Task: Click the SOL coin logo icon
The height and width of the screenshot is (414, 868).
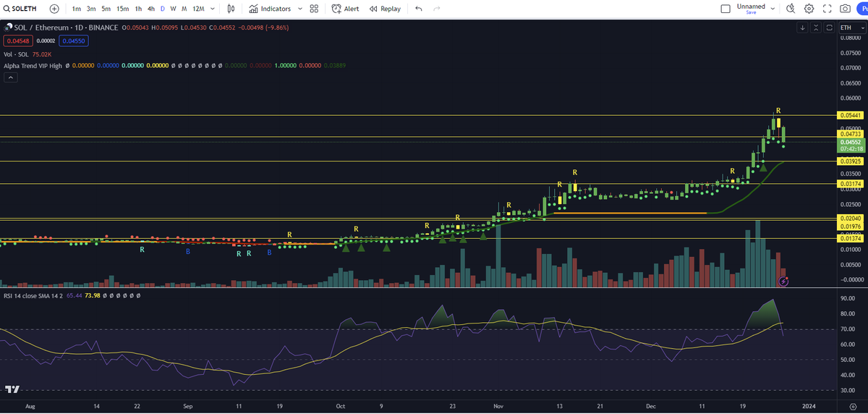Action: 9,28
